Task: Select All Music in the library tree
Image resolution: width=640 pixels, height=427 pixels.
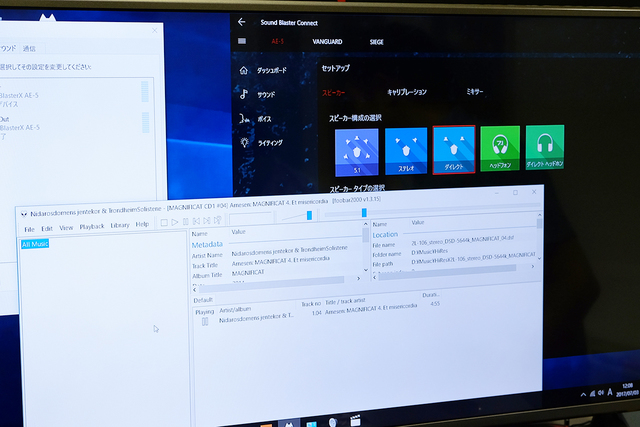Action: [x=35, y=244]
